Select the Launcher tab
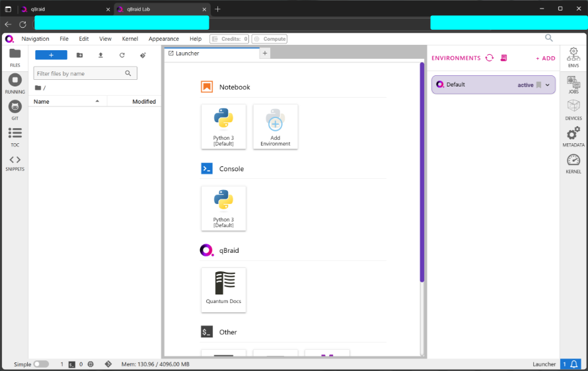 (212, 53)
